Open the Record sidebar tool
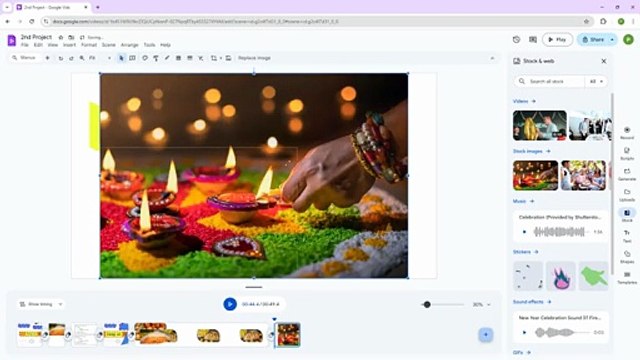The image size is (640, 360). click(x=627, y=133)
